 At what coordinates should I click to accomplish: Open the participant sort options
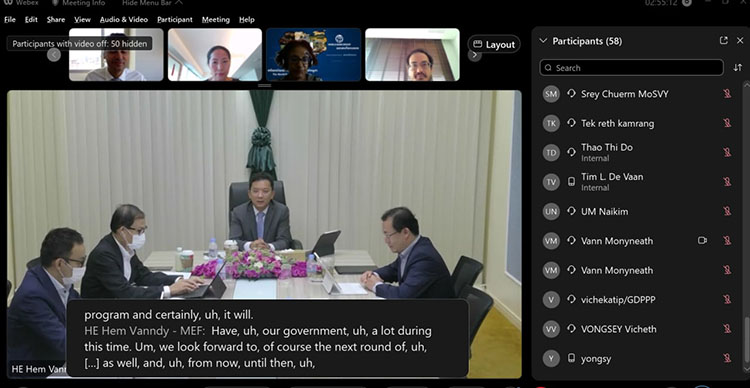pos(738,67)
